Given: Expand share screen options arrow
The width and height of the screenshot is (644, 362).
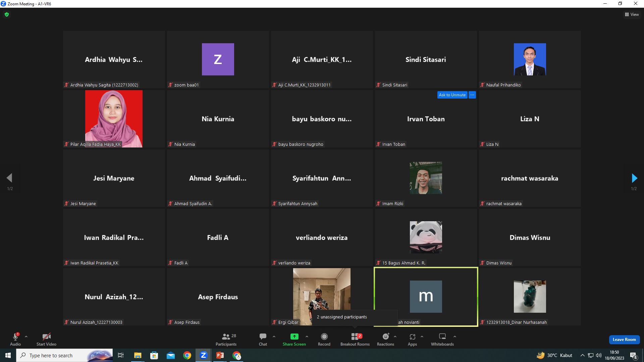Looking at the screenshot, I should [307, 337].
